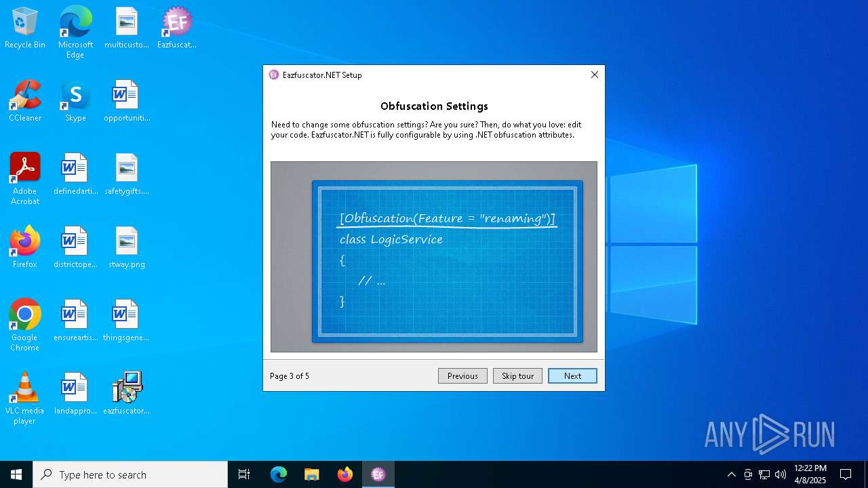868x488 pixels.
Task: Launch Microsoft Edge from the desktop
Action: [75, 33]
